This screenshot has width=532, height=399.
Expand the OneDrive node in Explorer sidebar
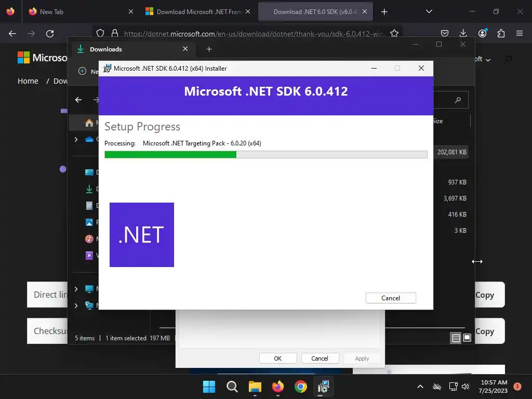coord(76,139)
